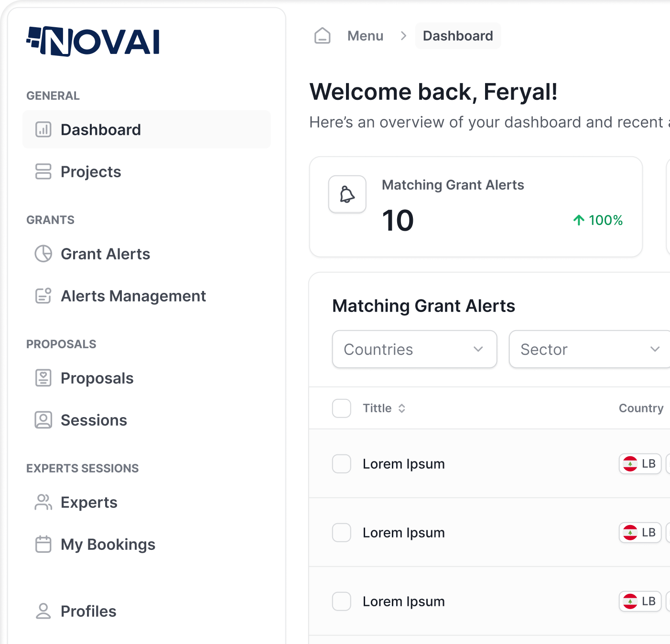This screenshot has width=670, height=644.
Task: Click the home icon in the breadcrumb
Action: [x=323, y=35]
